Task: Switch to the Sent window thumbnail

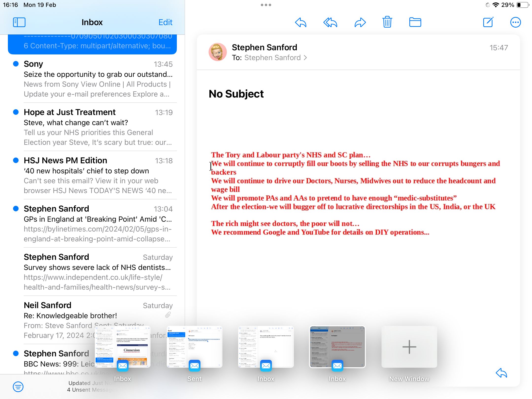Action: [194, 347]
